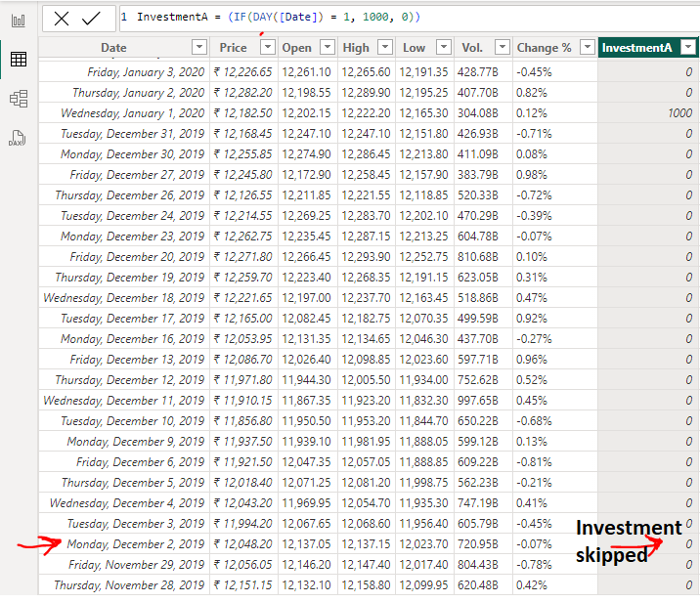Click volume 620.48B
The width and height of the screenshot is (700, 603).
pyautogui.click(x=478, y=585)
